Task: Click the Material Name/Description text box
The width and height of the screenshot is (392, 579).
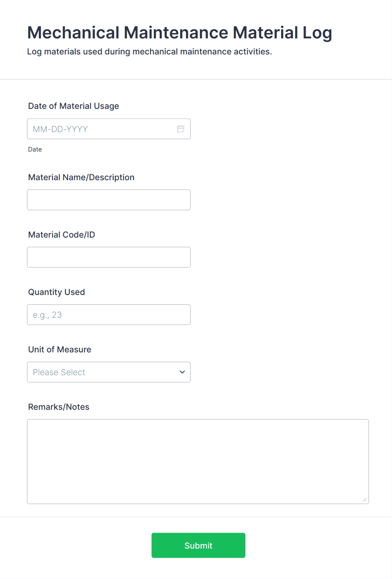Action: pyautogui.click(x=109, y=200)
